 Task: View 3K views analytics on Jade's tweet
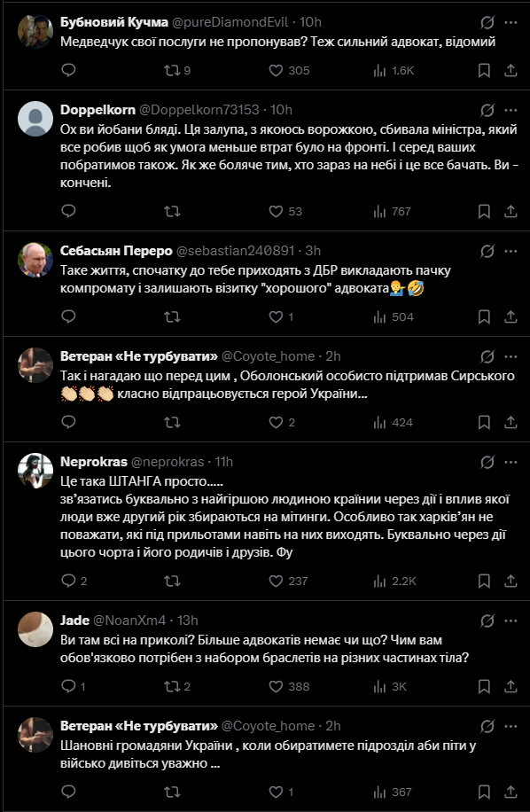(390, 687)
